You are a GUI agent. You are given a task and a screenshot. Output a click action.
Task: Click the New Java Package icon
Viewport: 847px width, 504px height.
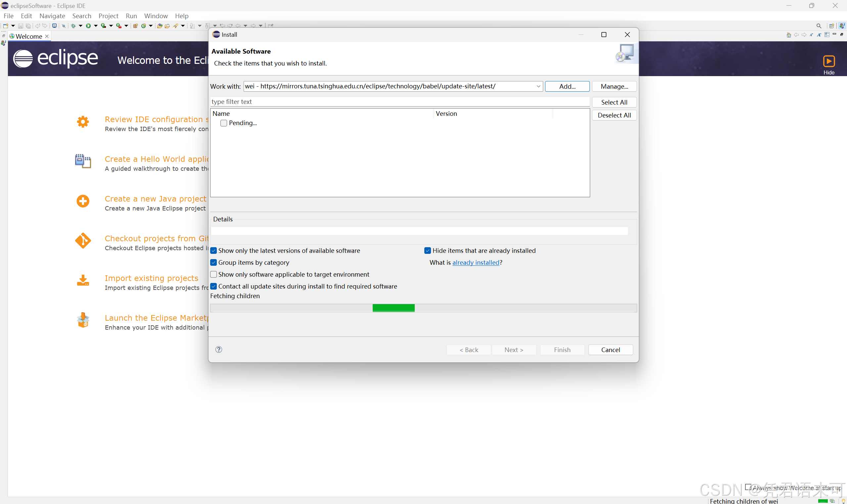(135, 26)
